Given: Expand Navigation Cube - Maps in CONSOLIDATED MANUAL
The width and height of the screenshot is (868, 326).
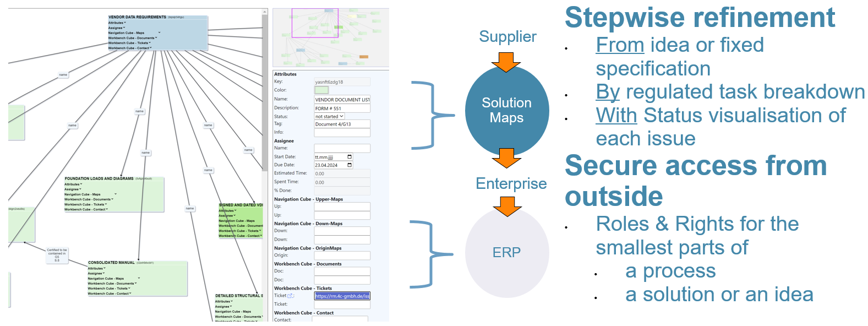Looking at the screenshot, I should coord(139,278).
